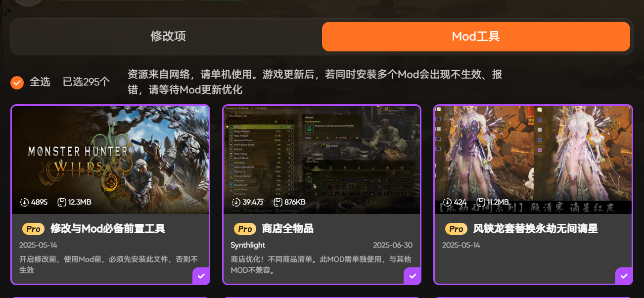This screenshot has height=298, width=644.
Task: Click the file size icon beside 11.2MB
Action: 481,202
